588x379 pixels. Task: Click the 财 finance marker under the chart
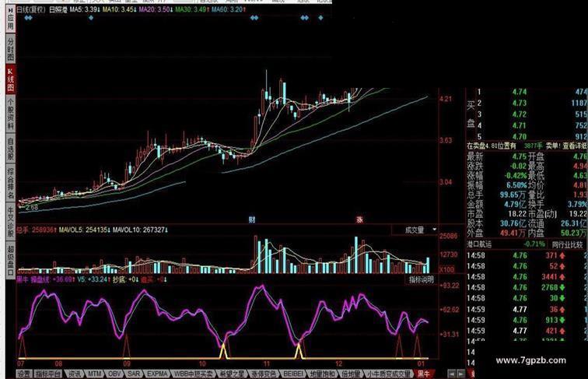[252, 219]
